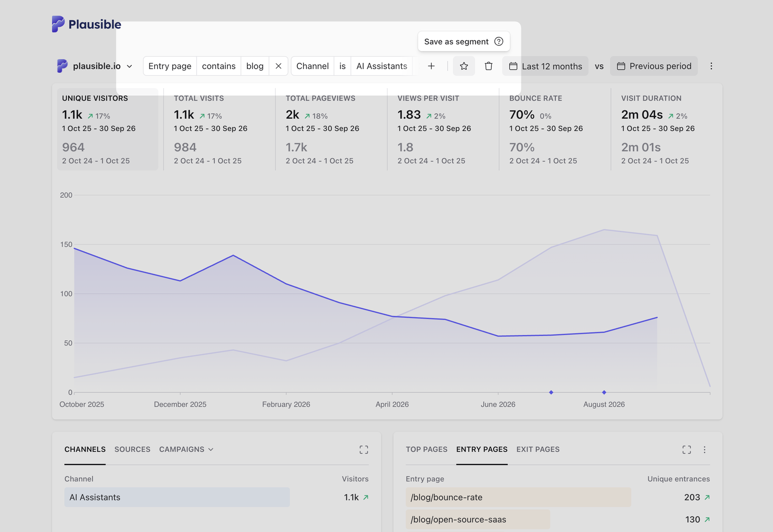The width and height of the screenshot is (773, 532).
Task: Select the Entry Pages tab
Action: pos(482,449)
